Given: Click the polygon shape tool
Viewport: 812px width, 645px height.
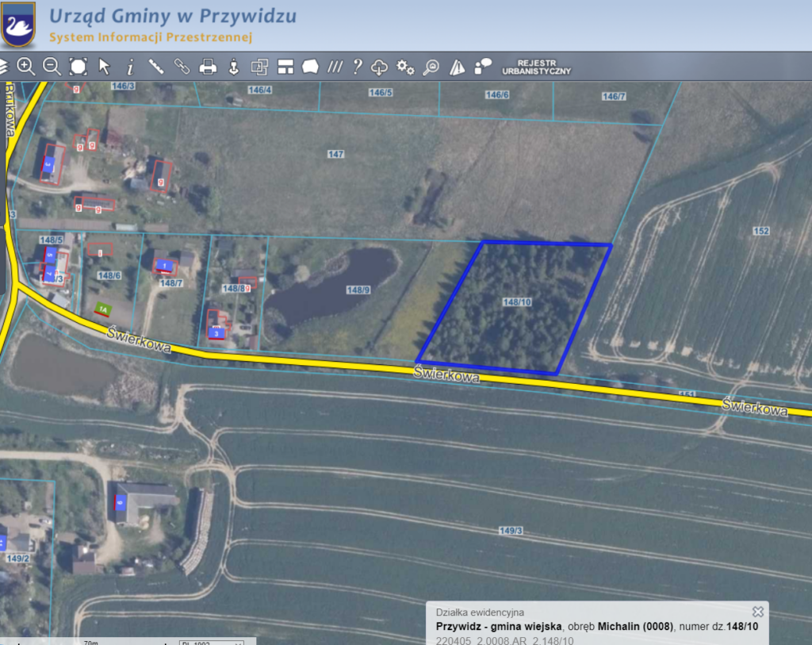Looking at the screenshot, I should coord(311,67).
